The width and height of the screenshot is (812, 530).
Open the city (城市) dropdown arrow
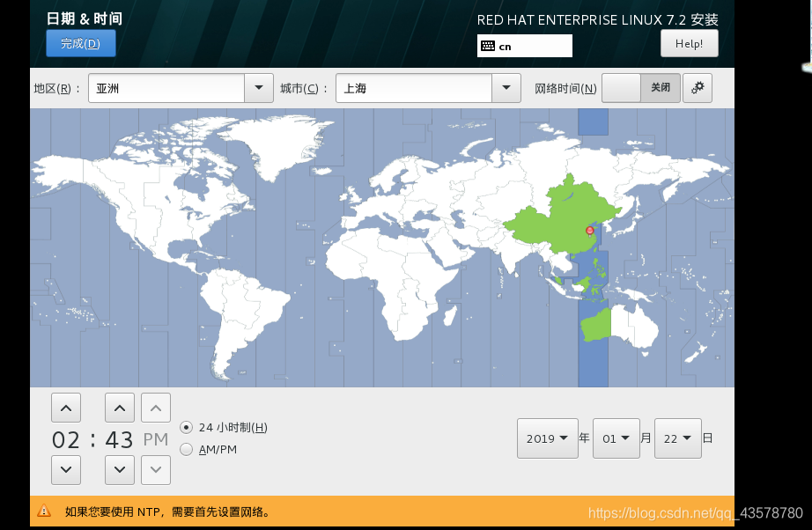tap(506, 88)
